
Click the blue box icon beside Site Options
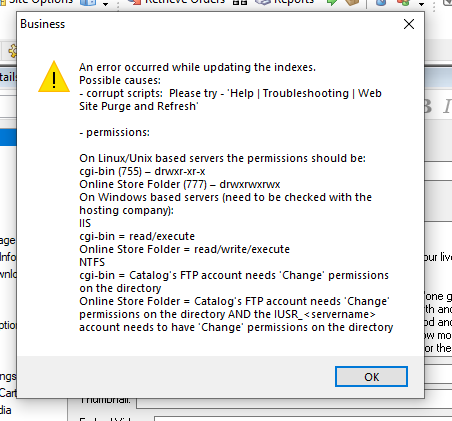tap(88, 3)
